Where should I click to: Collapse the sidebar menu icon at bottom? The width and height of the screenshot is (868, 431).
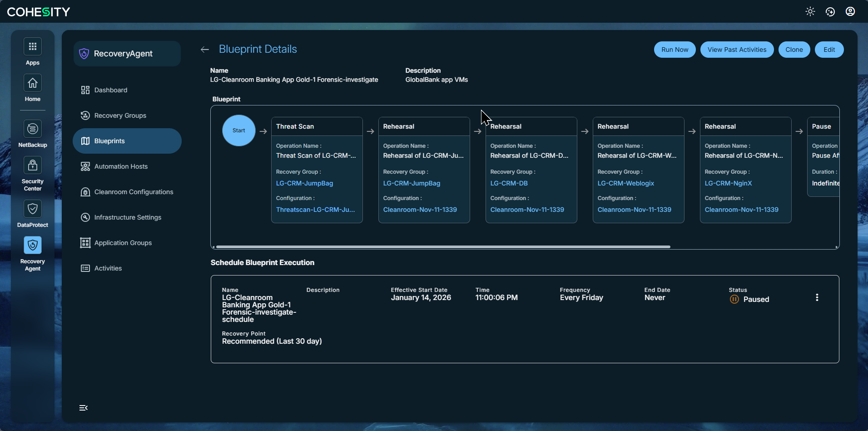coord(84,408)
